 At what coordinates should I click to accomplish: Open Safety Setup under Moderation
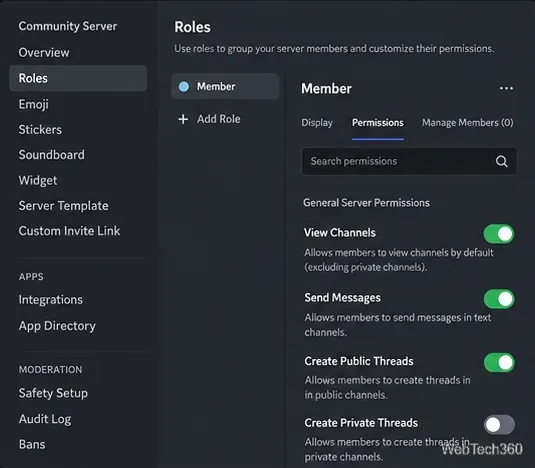click(x=53, y=393)
